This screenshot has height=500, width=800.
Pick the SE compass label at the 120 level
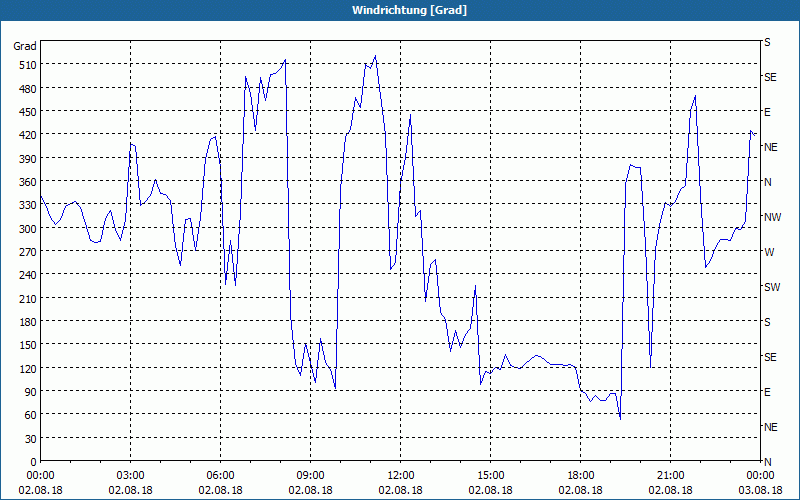click(x=770, y=357)
